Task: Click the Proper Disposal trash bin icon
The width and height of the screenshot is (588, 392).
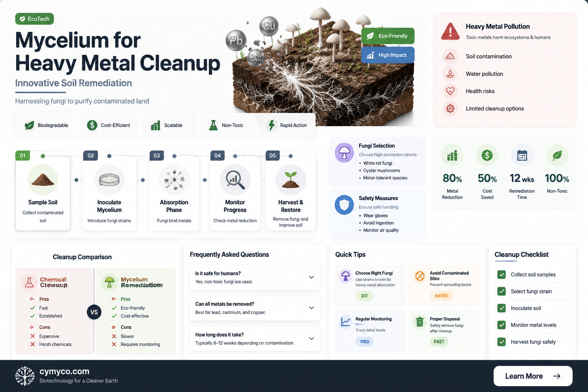Action: 420,322
